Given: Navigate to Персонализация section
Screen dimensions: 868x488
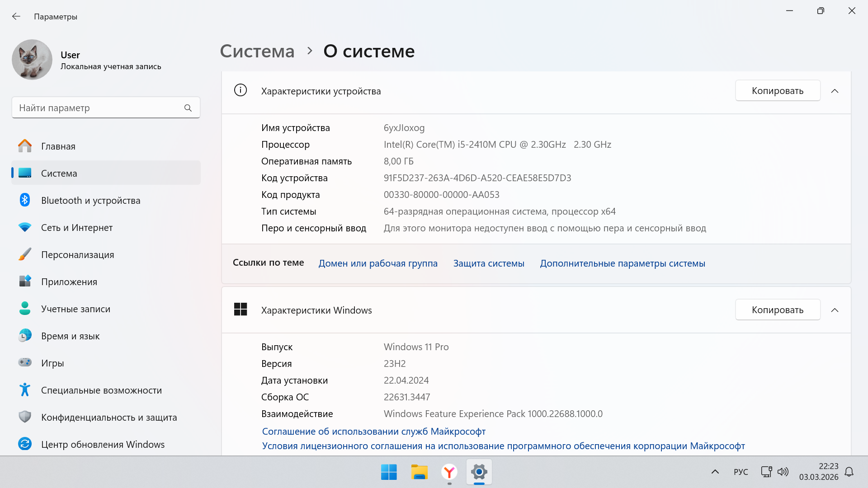Looking at the screenshot, I should [x=106, y=254].
